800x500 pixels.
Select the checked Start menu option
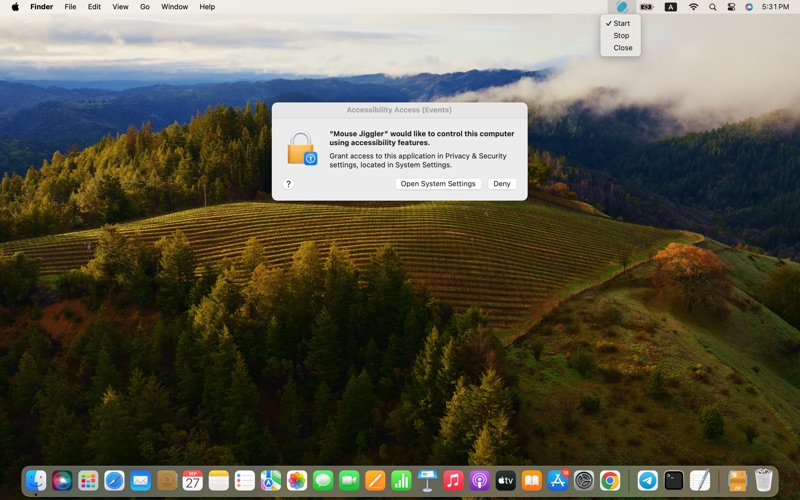621,23
